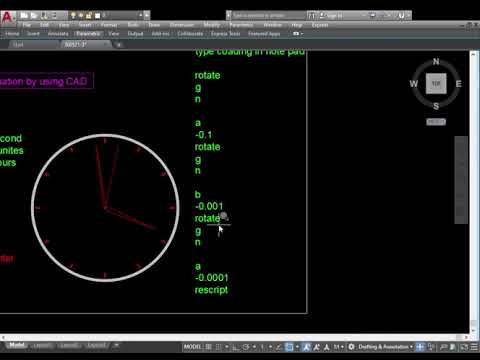Open the layer list dropdown in top toolbar

(x=141, y=15)
